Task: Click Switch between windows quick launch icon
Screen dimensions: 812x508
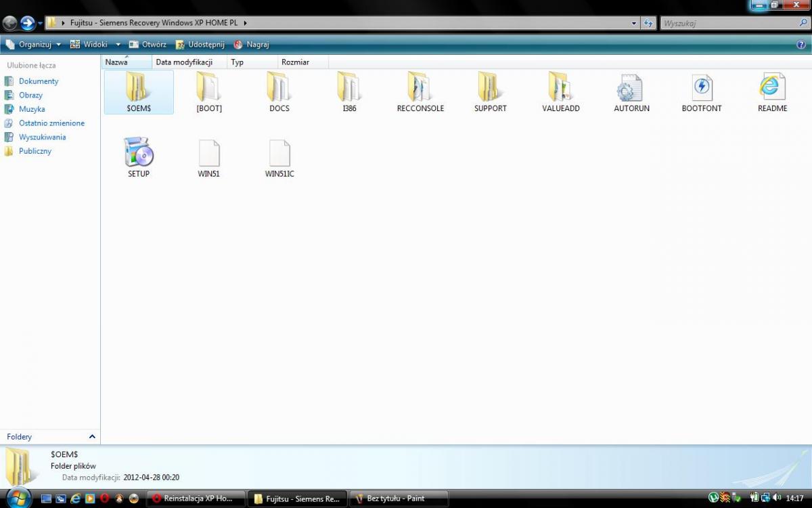Action: tap(61, 499)
